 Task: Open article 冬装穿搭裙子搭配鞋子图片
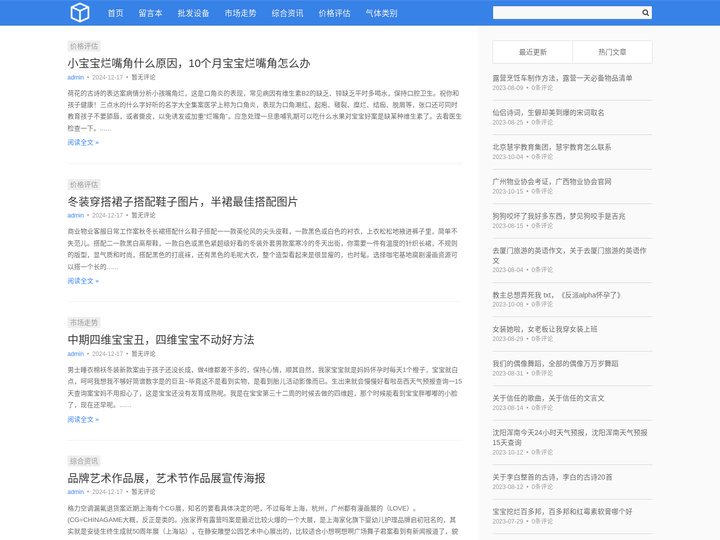click(183, 202)
